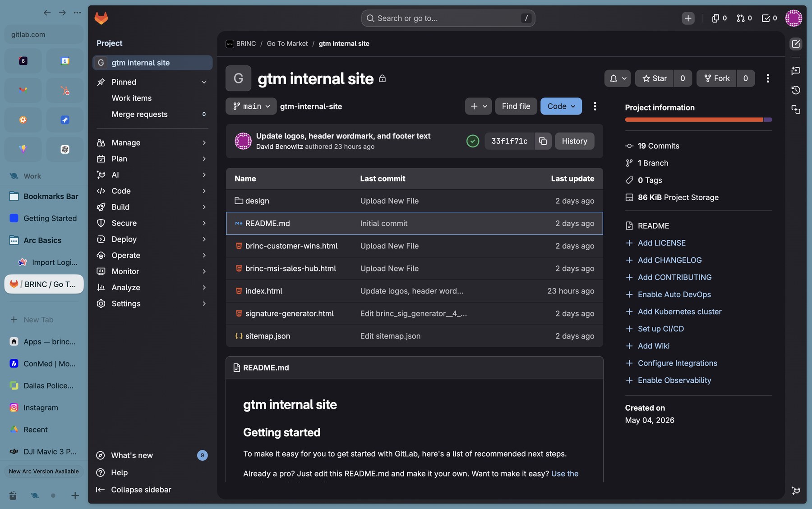
Task: Click the create new plus icon in top bar
Action: point(688,18)
